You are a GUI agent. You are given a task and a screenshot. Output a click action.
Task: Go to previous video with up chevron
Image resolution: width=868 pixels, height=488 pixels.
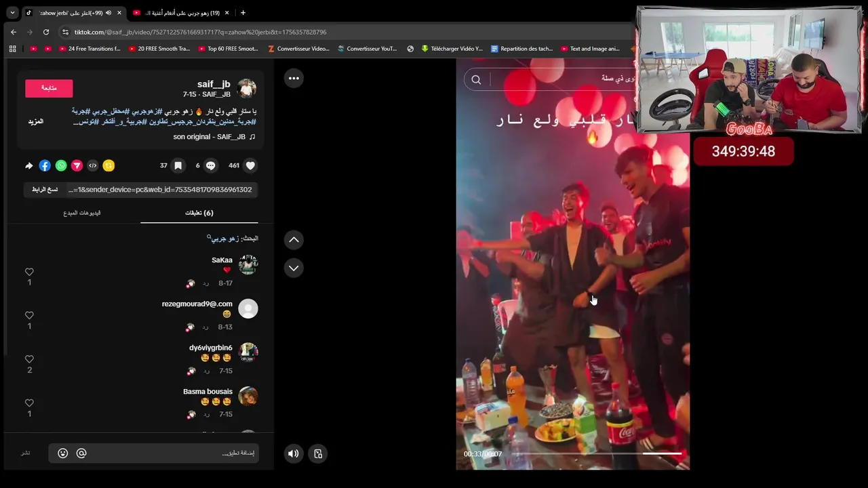(x=294, y=239)
